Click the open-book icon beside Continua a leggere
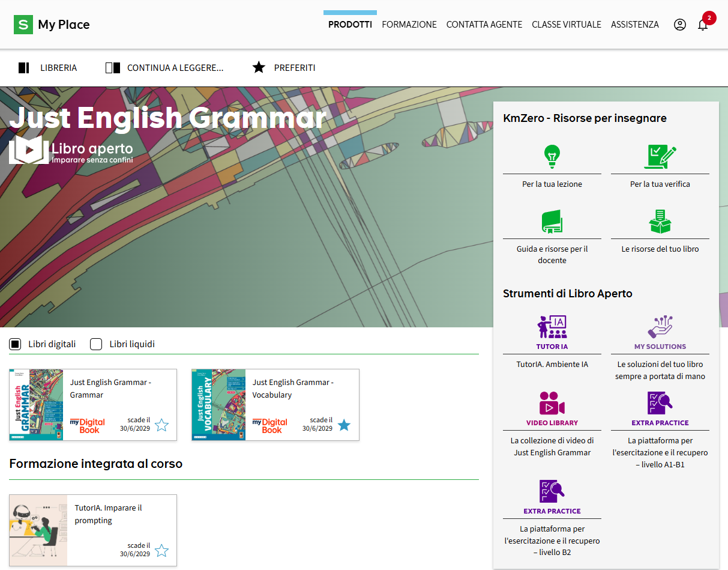 pos(113,68)
